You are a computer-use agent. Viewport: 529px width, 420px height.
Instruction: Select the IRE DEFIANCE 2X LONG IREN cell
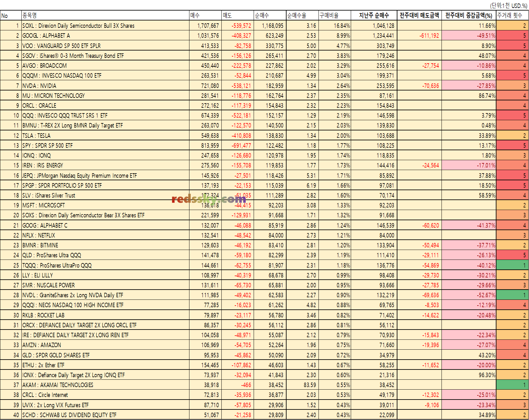105,335
